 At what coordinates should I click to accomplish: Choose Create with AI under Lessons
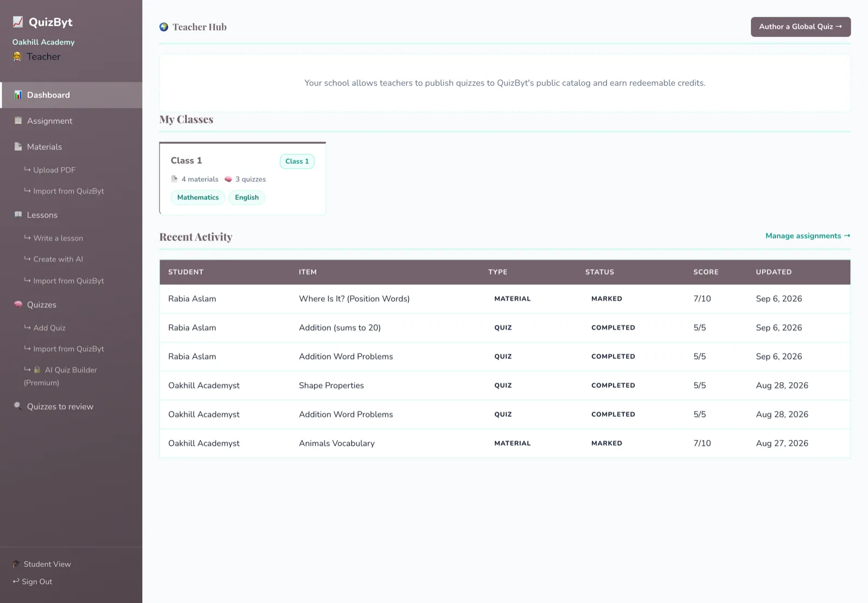(x=54, y=259)
